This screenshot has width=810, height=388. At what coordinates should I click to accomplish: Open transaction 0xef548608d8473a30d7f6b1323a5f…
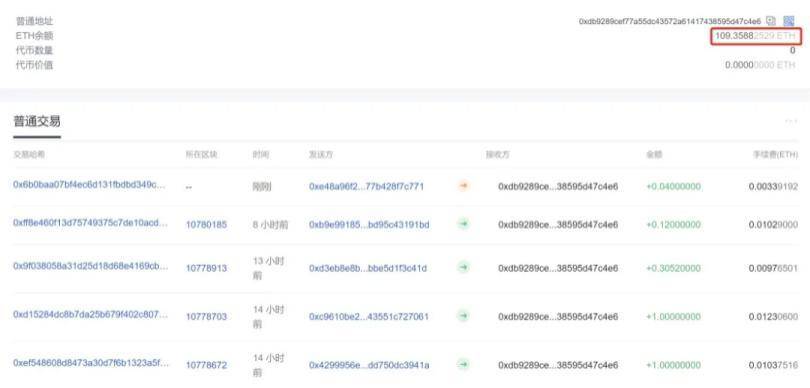[x=90, y=363]
